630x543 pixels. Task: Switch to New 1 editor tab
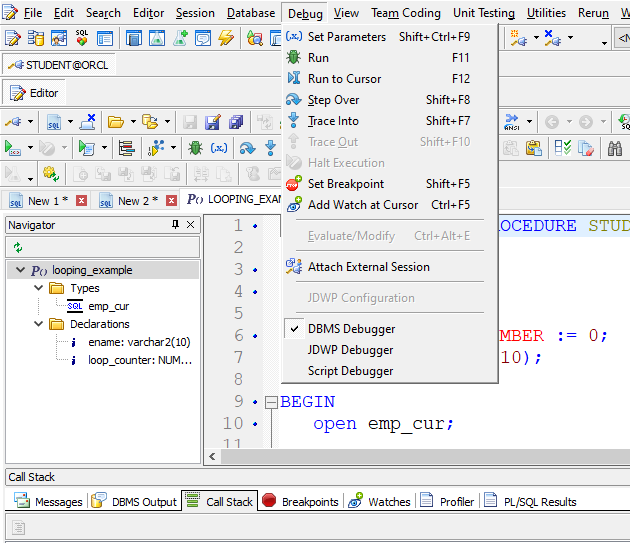tap(43, 201)
